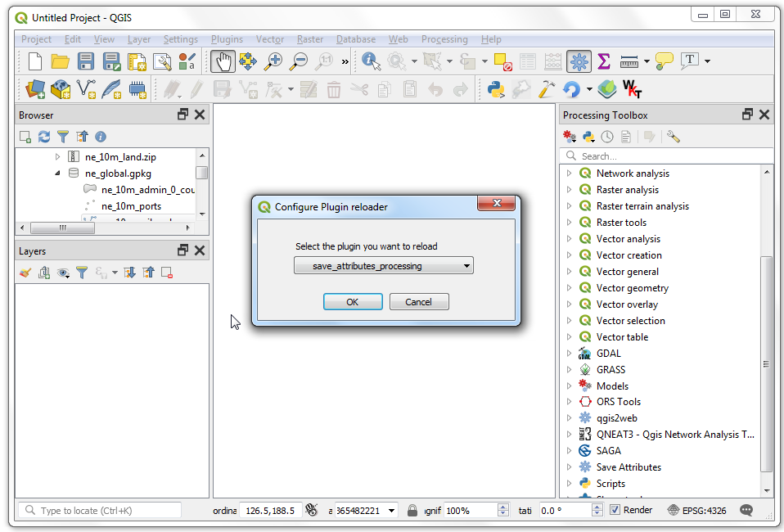Filter the Browser panel tree
This screenshot has height=532, width=784.
pos(63,137)
